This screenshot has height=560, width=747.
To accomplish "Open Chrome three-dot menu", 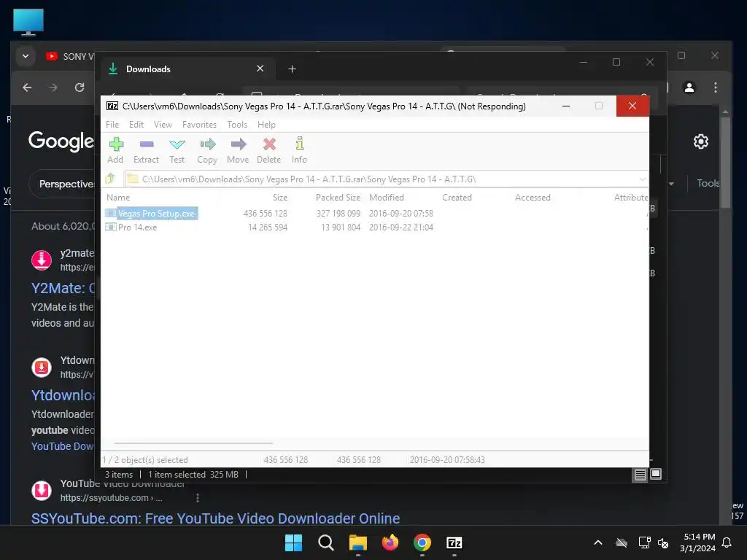I will [715, 87].
